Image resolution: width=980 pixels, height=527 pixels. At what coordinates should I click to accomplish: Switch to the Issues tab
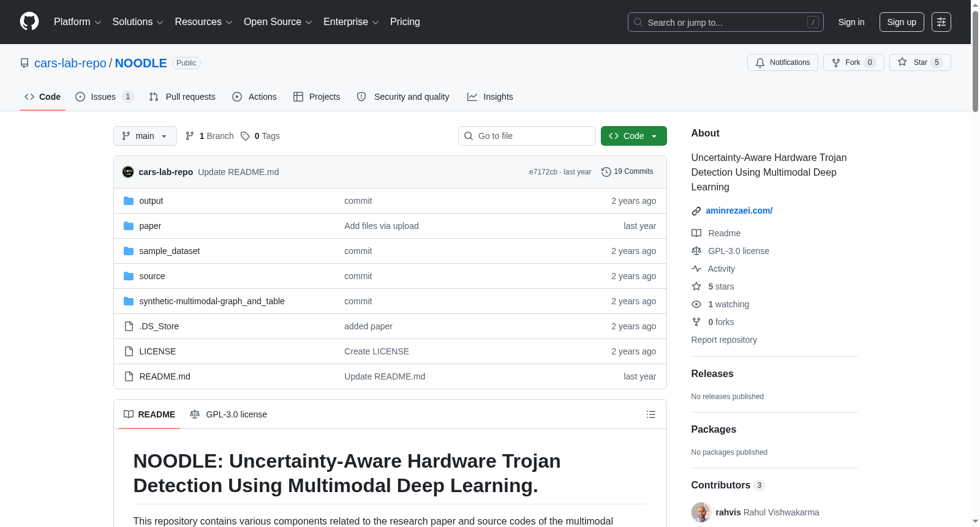coord(104,97)
